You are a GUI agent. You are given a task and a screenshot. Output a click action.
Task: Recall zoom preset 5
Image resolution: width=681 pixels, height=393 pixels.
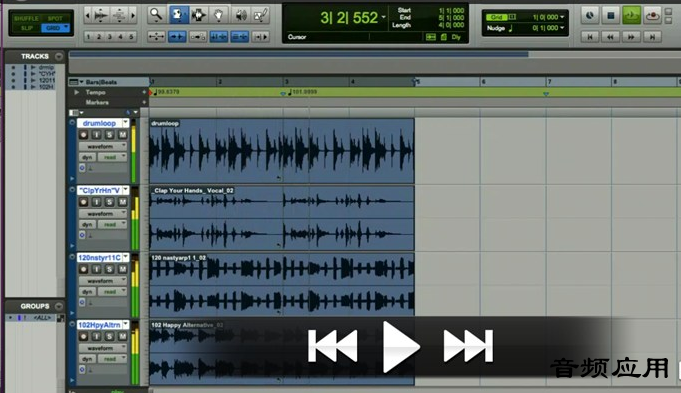(131, 37)
